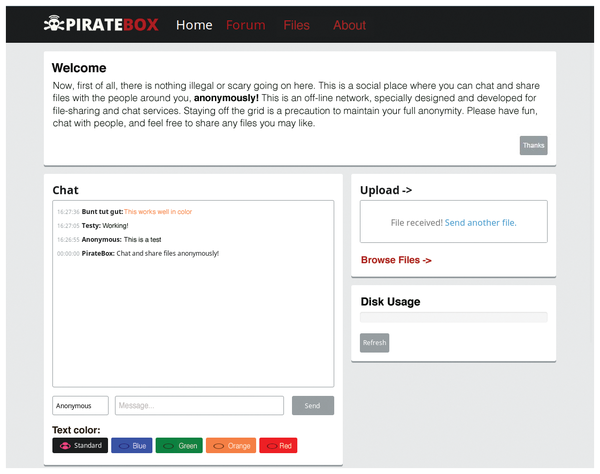Open the Home nav item
The width and height of the screenshot is (600, 474).
pos(194,25)
